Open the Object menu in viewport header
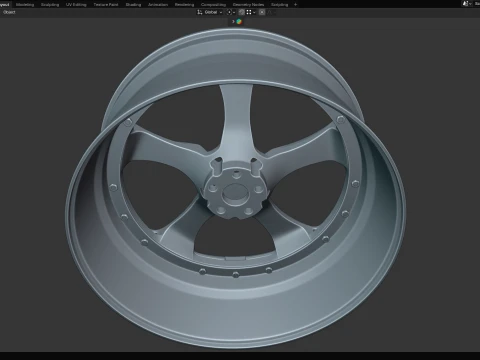 9,12
